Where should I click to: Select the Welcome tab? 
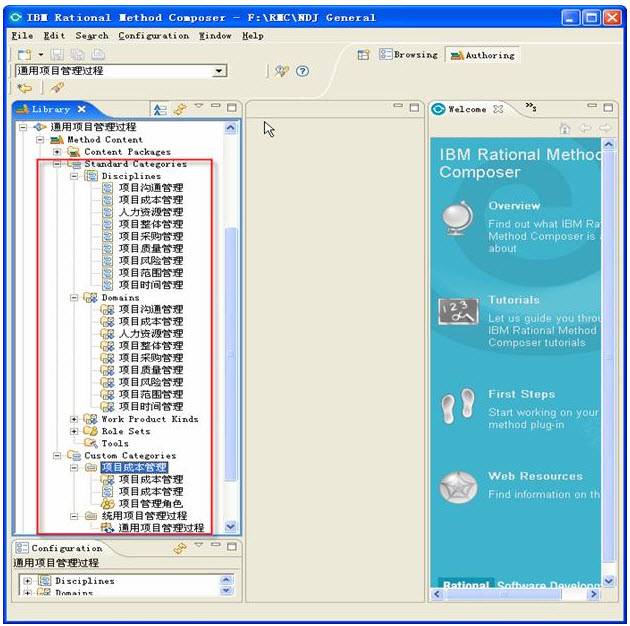coord(466,109)
